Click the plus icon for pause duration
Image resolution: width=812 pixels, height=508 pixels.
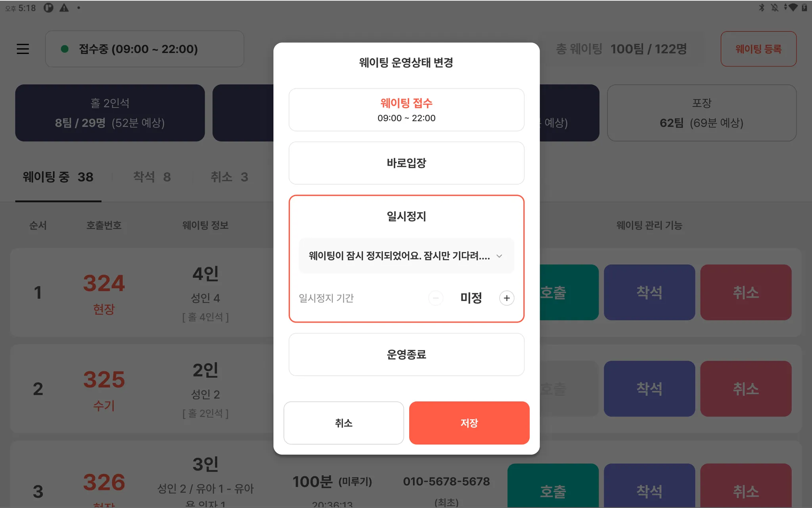506,298
